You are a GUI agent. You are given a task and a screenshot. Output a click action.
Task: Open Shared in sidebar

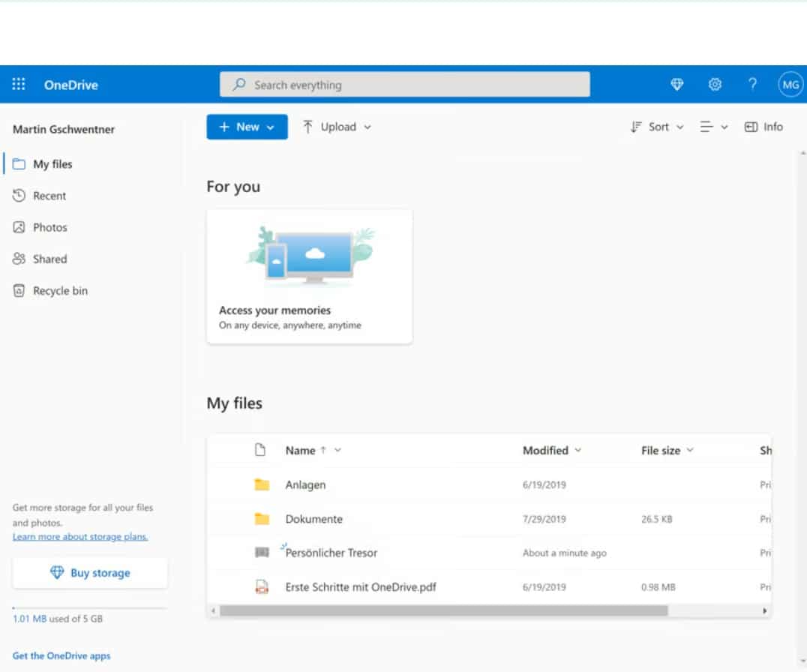[50, 259]
